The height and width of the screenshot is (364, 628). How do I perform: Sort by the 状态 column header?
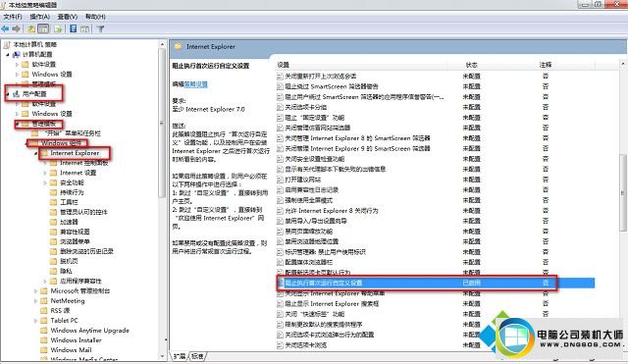[x=471, y=65]
